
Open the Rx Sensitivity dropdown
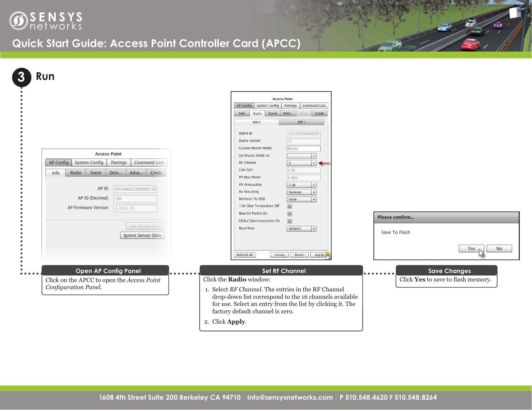click(302, 192)
